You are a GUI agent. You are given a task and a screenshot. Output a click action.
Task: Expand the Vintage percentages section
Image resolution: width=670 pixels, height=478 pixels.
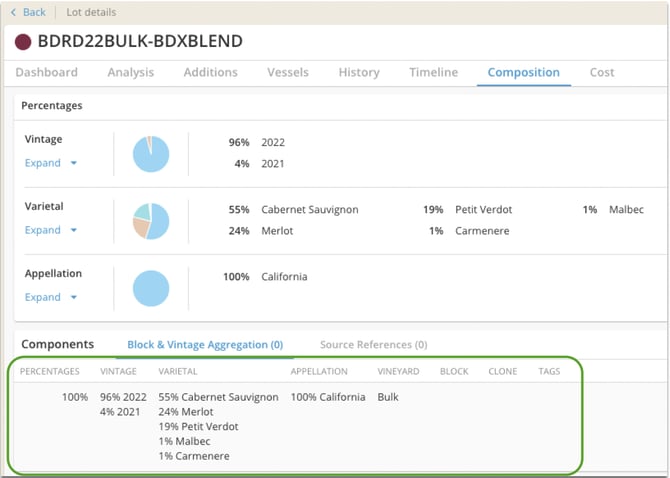(x=50, y=163)
